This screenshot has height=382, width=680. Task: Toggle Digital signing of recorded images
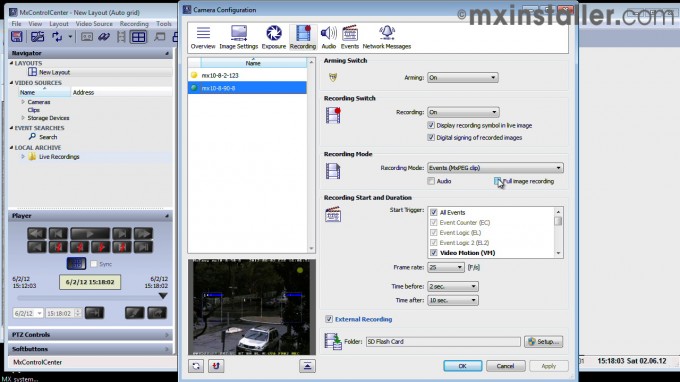pos(431,137)
